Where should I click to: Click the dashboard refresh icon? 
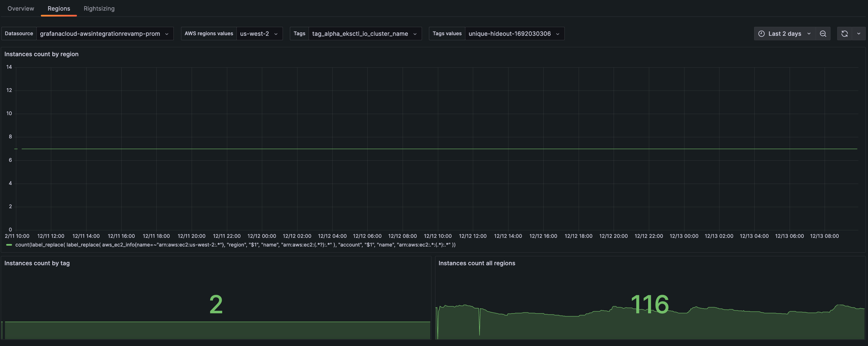(844, 34)
